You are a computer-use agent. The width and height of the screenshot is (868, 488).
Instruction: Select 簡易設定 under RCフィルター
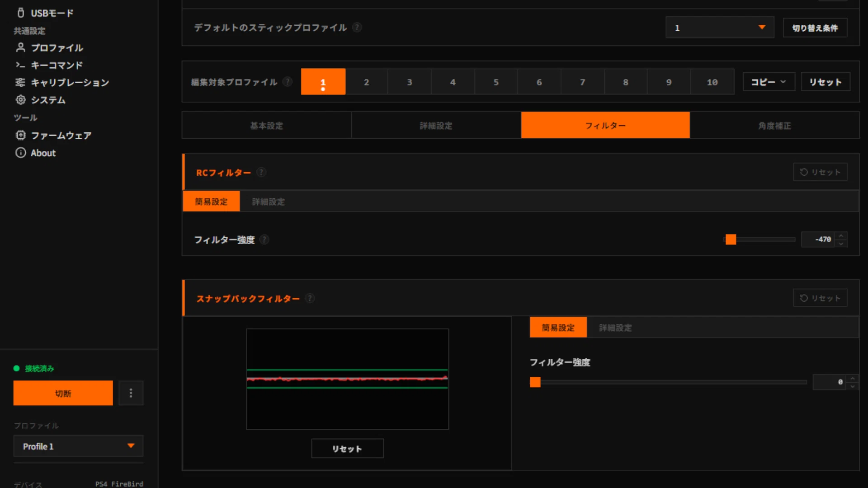click(x=211, y=201)
